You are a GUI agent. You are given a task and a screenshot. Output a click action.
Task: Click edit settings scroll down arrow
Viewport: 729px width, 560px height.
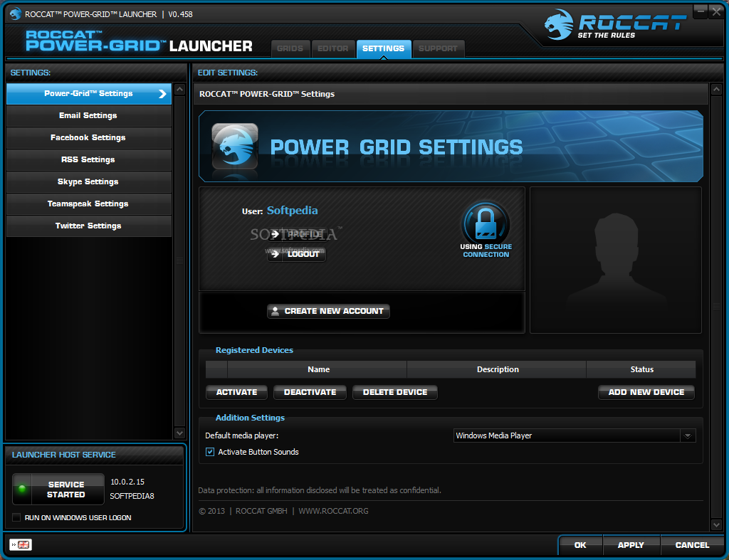[x=716, y=524]
